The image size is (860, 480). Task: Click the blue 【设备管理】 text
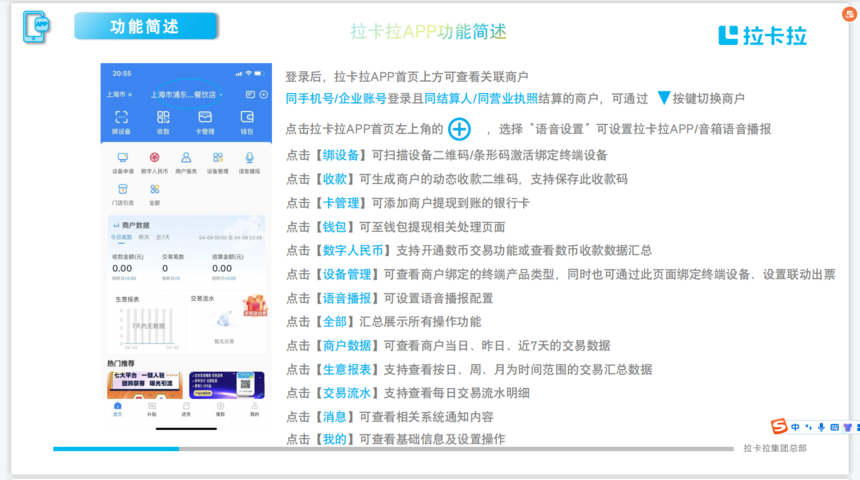tap(347, 274)
